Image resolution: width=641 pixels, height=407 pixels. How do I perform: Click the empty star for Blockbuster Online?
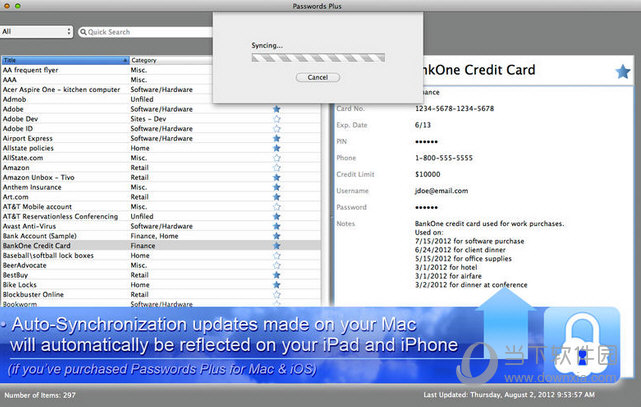277,295
